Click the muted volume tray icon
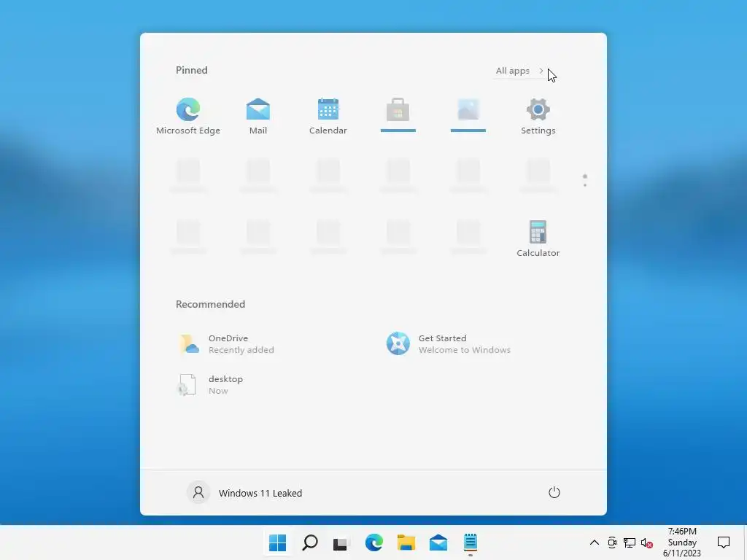Image resolution: width=747 pixels, height=560 pixels. pos(646,542)
